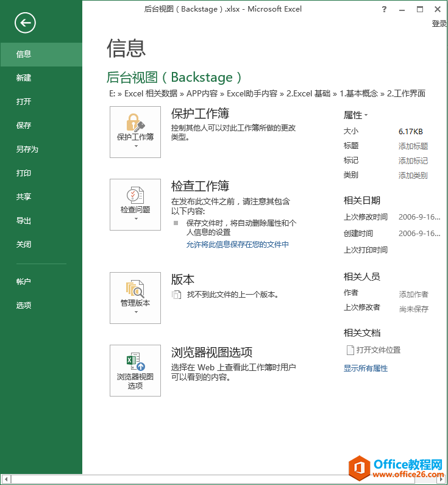This screenshot has width=448, height=485.
Task: Open the 管理版本 manage versions button
Action: (x=135, y=298)
